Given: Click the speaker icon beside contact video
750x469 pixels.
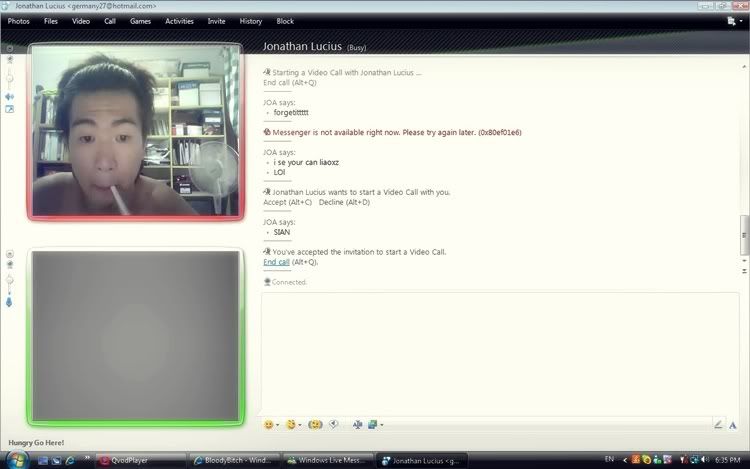Looking at the screenshot, I should pyautogui.click(x=10, y=97).
